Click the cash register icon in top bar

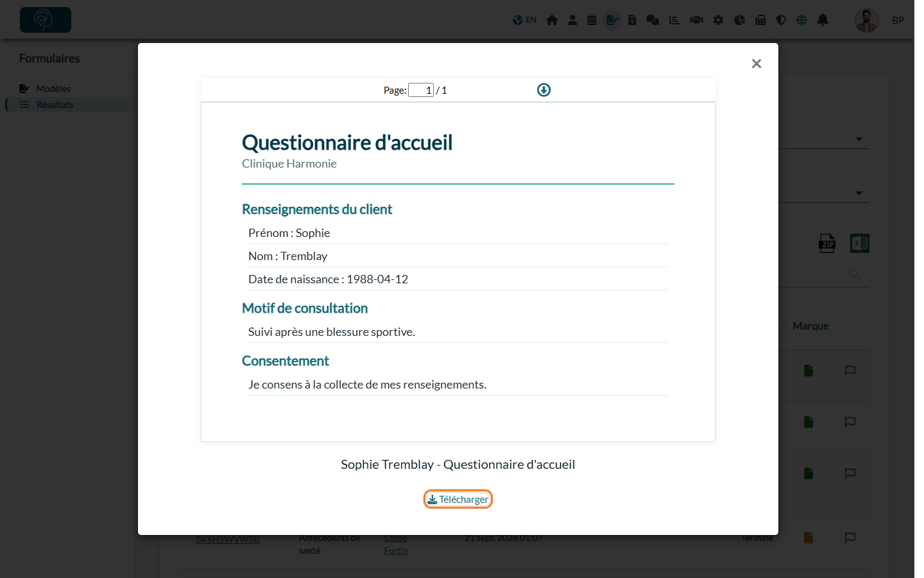[760, 20]
